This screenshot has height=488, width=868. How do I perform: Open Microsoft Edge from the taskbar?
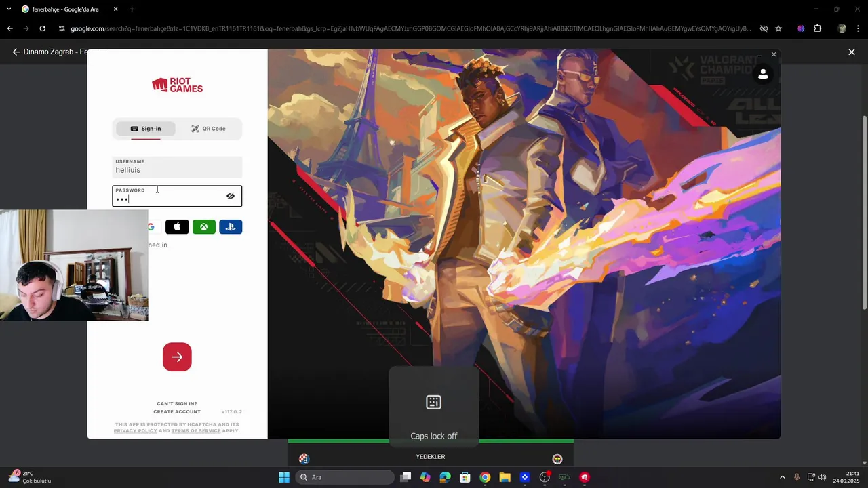[x=445, y=477]
